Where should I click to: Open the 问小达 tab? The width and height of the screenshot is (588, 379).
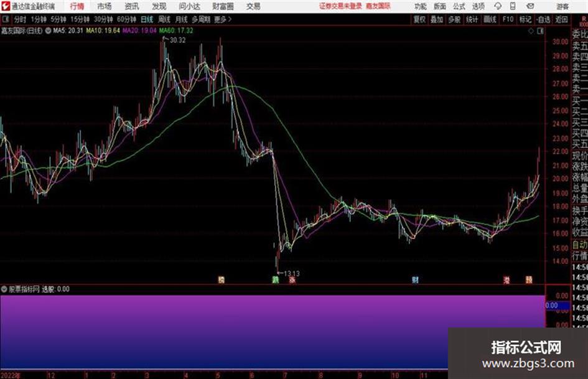189,6
